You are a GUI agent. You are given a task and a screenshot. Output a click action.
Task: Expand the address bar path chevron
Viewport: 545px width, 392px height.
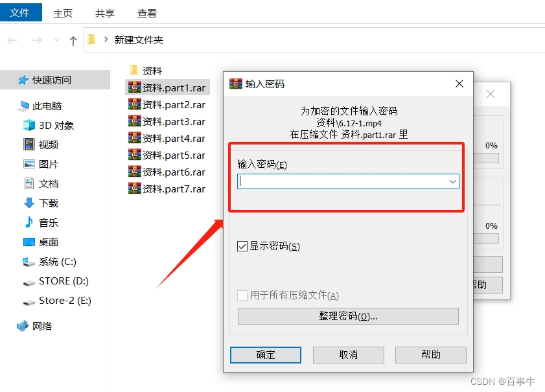[106, 40]
